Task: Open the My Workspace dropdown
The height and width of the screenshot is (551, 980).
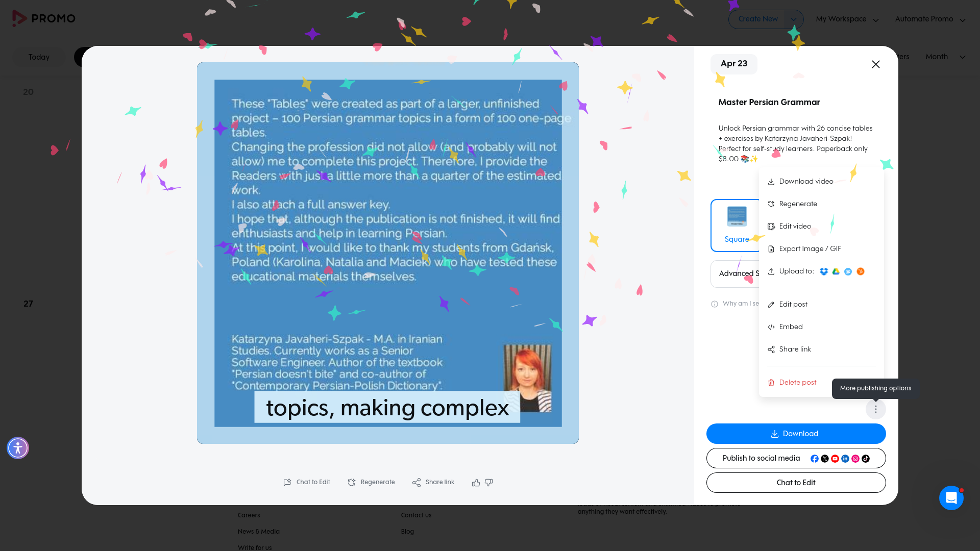Action: pos(847,19)
